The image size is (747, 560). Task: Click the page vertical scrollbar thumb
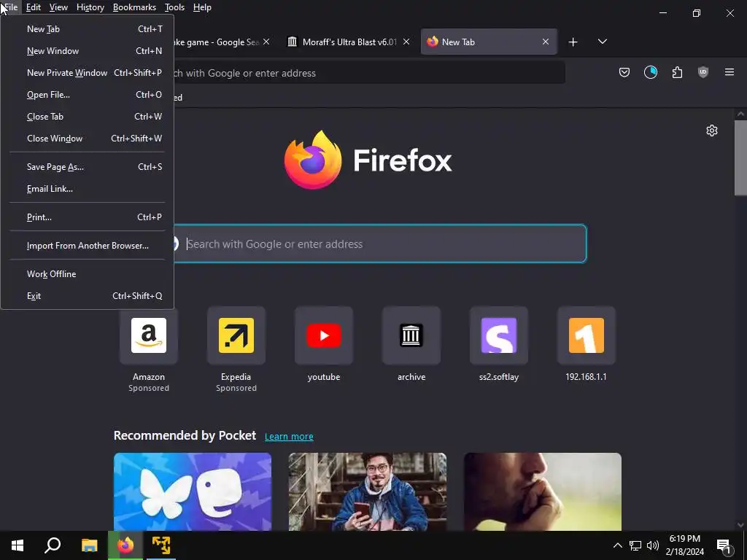tap(740, 157)
